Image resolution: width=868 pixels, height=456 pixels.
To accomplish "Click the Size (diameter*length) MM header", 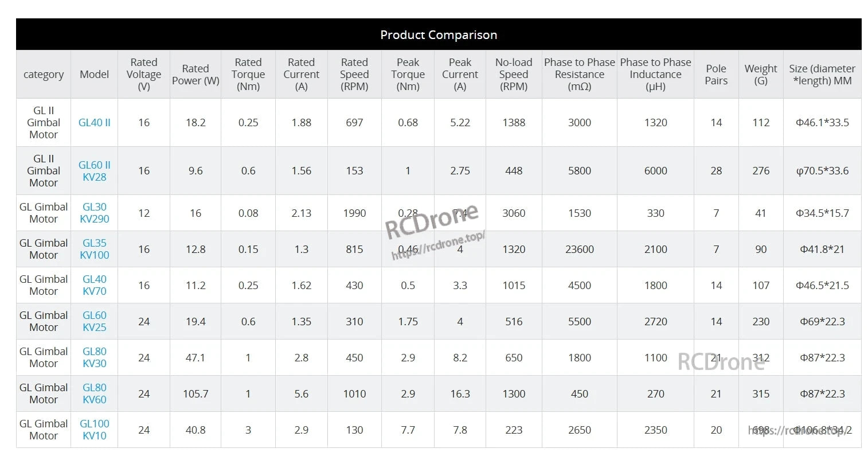I will 822,75.
